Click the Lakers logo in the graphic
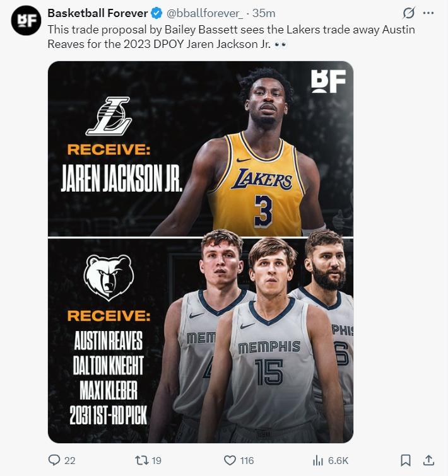The height and width of the screenshot is (476, 448). (x=109, y=116)
